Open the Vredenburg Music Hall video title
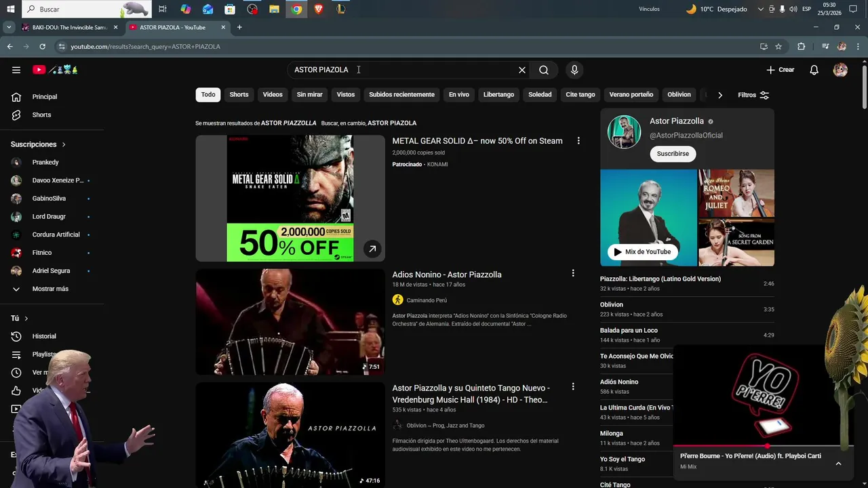The height and width of the screenshot is (488, 868). click(471, 394)
